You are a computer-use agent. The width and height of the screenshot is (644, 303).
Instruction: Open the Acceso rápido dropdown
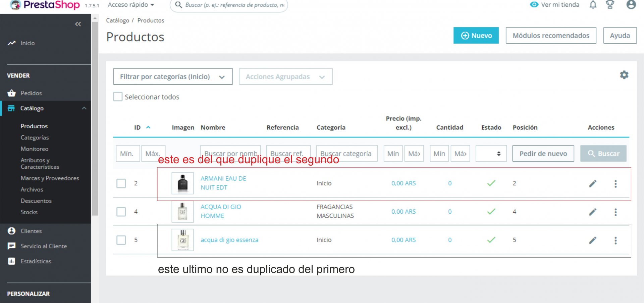pos(131,5)
